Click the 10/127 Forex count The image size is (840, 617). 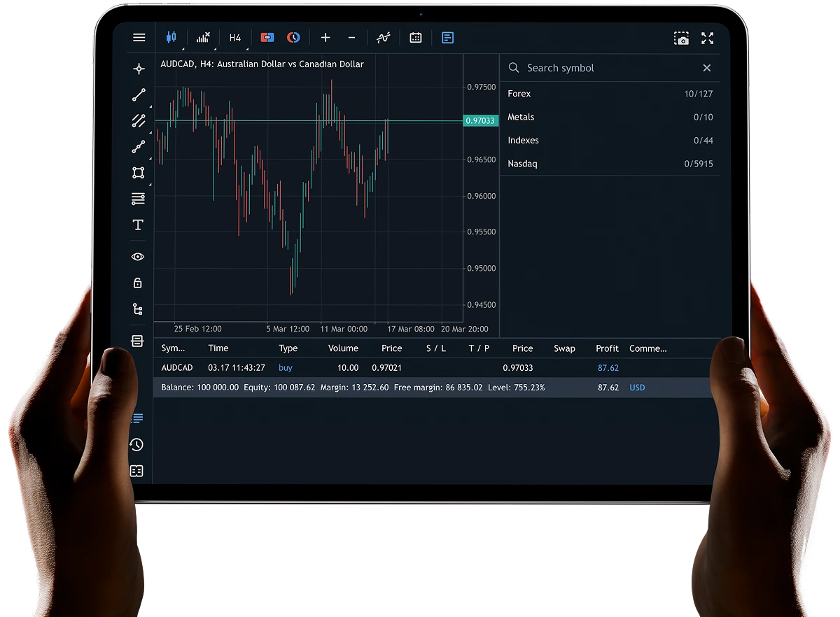tap(699, 94)
